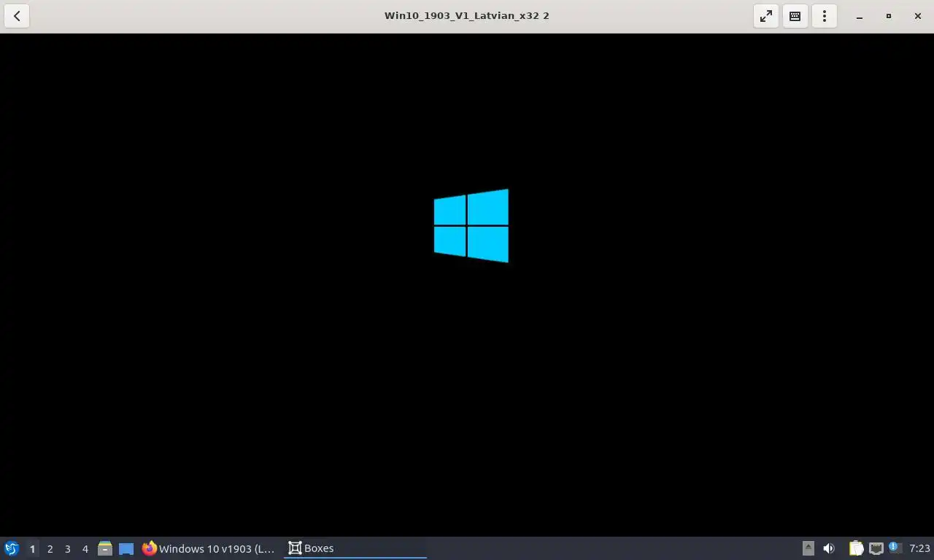The height and width of the screenshot is (560, 934).
Task: Switch to workspace 1
Action: tap(32, 548)
